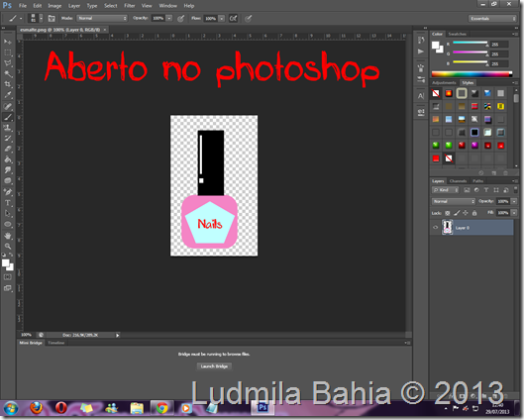Select the Path Selection tool
Viewport: 524px width, 420px height.
7,214
